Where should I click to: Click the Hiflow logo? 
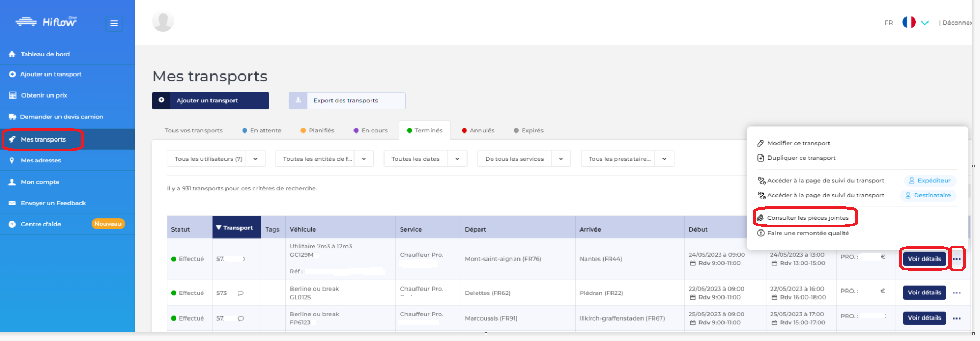(x=46, y=21)
